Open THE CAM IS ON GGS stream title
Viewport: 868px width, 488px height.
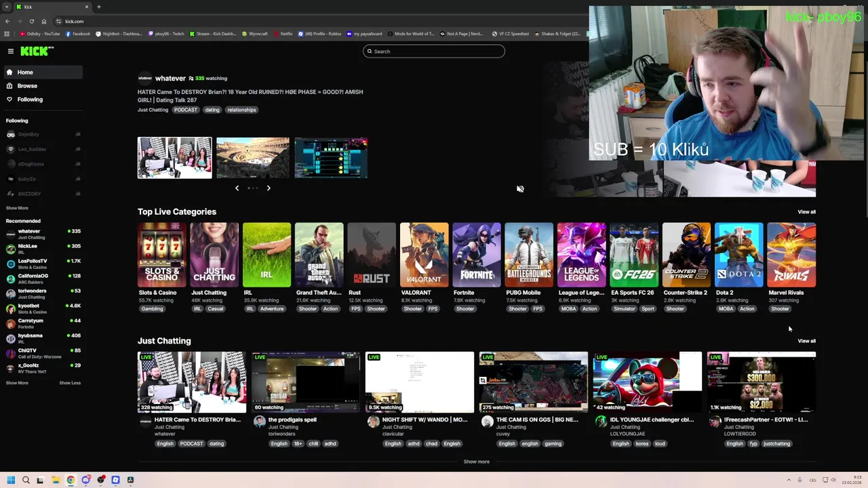(x=537, y=420)
